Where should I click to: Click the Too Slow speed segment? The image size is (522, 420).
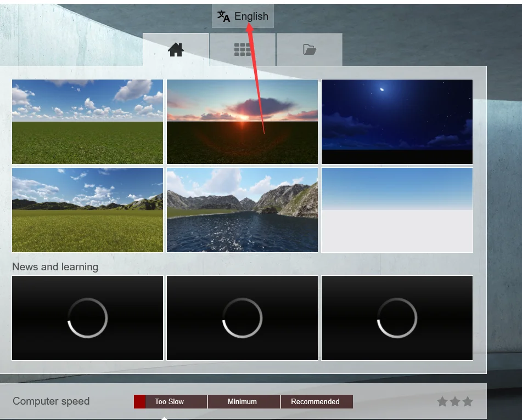171,402
